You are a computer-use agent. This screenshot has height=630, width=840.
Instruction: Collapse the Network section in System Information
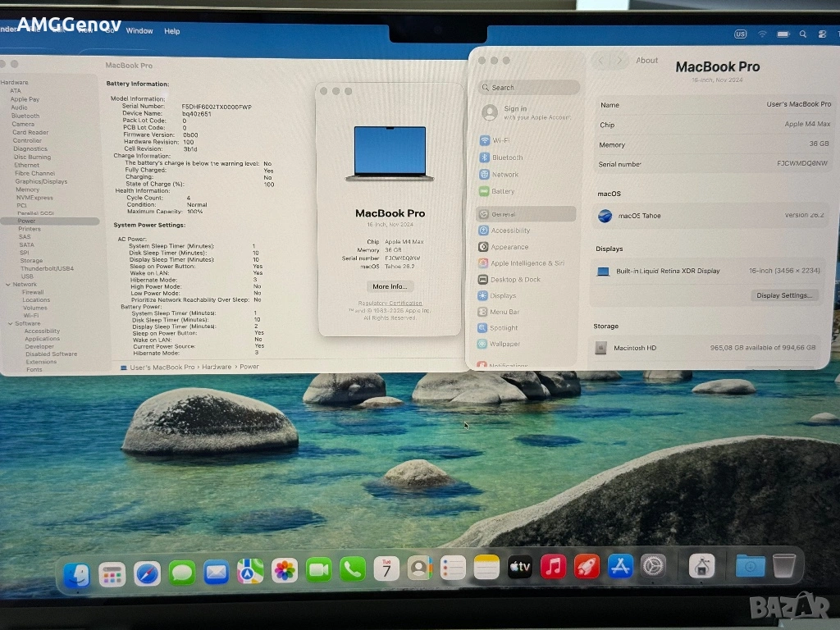point(7,285)
